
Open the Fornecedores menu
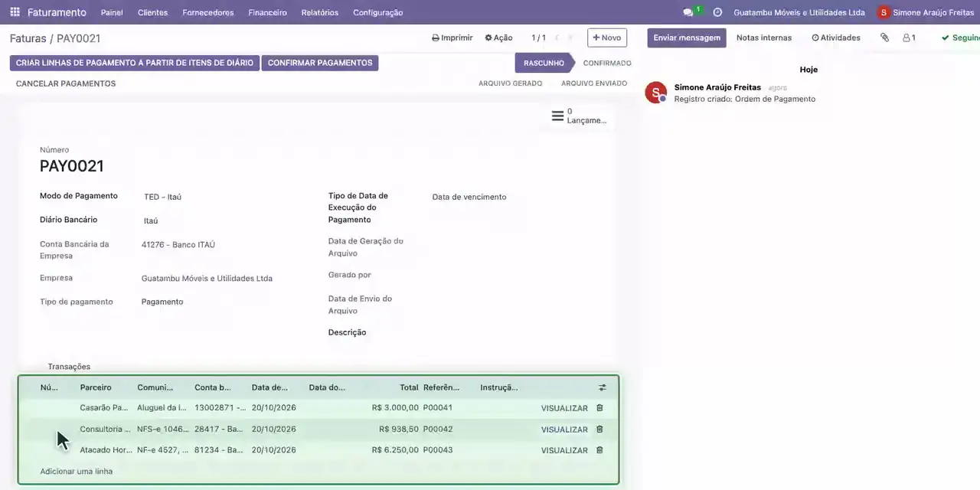point(208,12)
